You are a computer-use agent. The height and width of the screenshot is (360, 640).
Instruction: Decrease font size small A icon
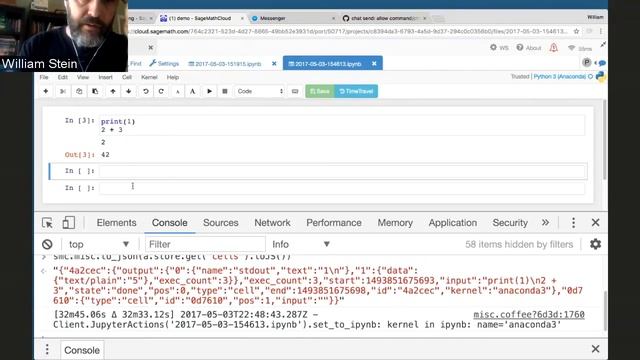point(178,91)
